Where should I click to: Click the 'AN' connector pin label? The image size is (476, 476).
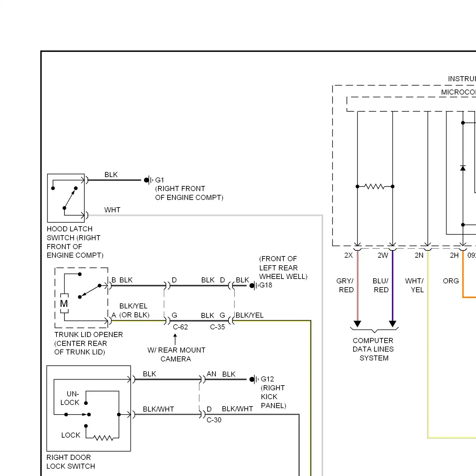click(x=211, y=374)
